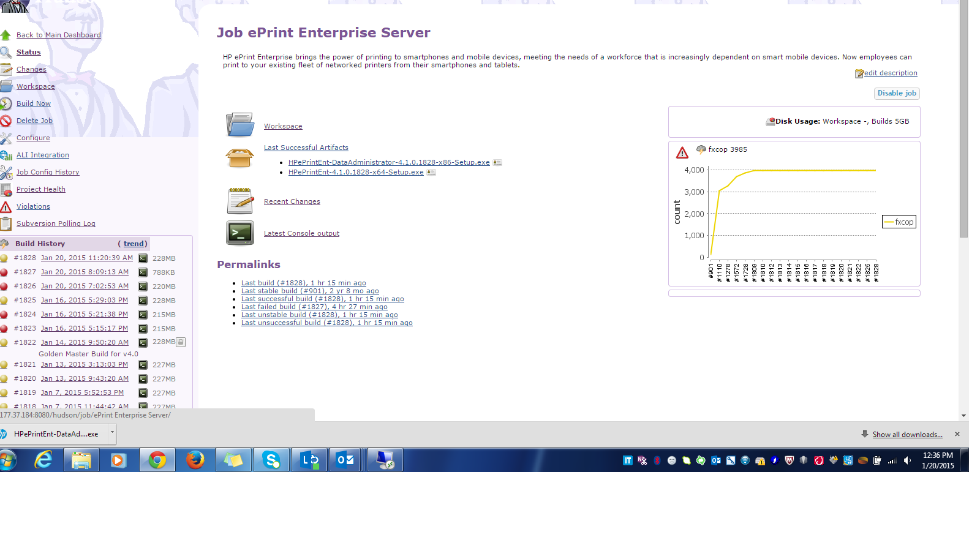The image size is (980, 551).
Task: Click the Delete Job prohibition icon
Action: coord(6,121)
